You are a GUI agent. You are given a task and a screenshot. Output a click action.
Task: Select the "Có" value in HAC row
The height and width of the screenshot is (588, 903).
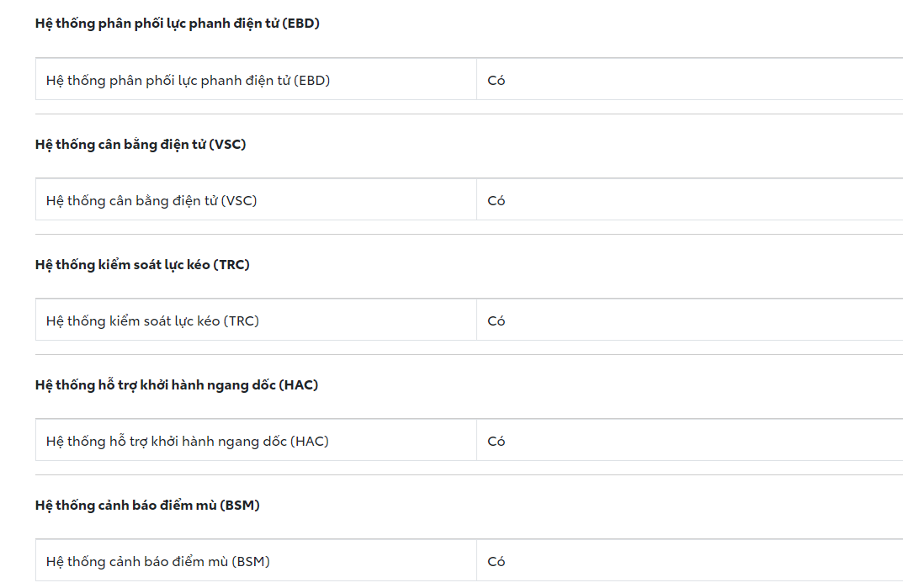[497, 442]
